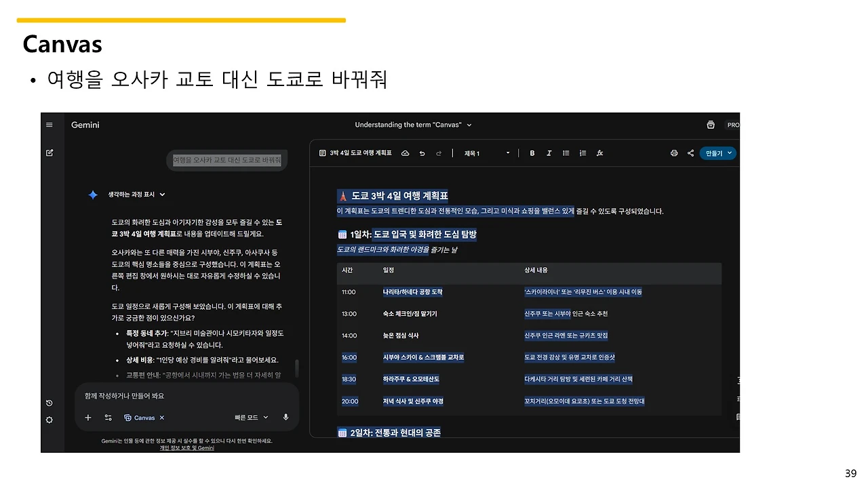Select the cloud save status icon

point(405,152)
